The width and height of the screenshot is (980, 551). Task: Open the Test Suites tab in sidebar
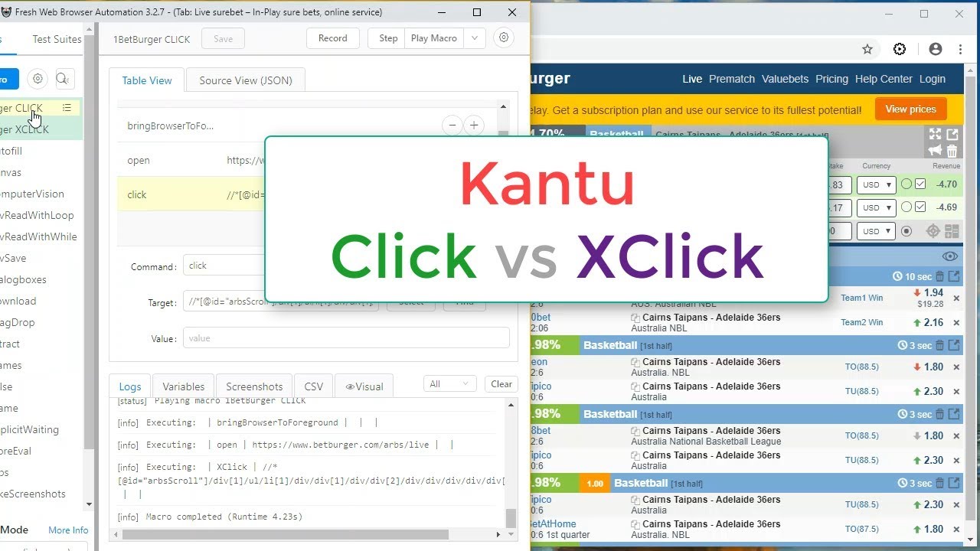[x=57, y=39]
